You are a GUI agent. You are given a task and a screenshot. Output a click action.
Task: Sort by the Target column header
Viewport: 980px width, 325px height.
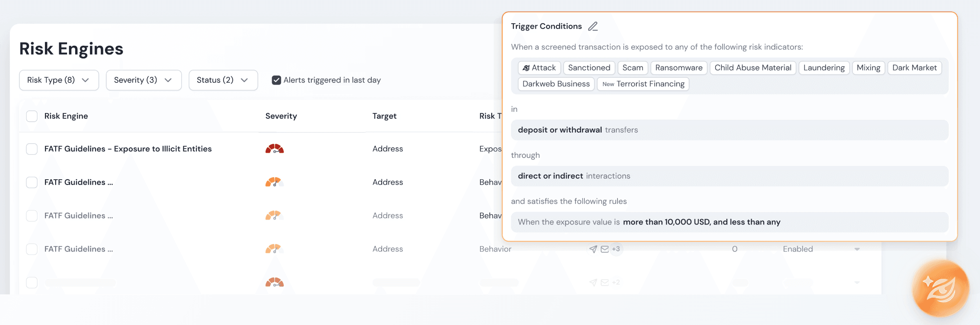click(384, 116)
